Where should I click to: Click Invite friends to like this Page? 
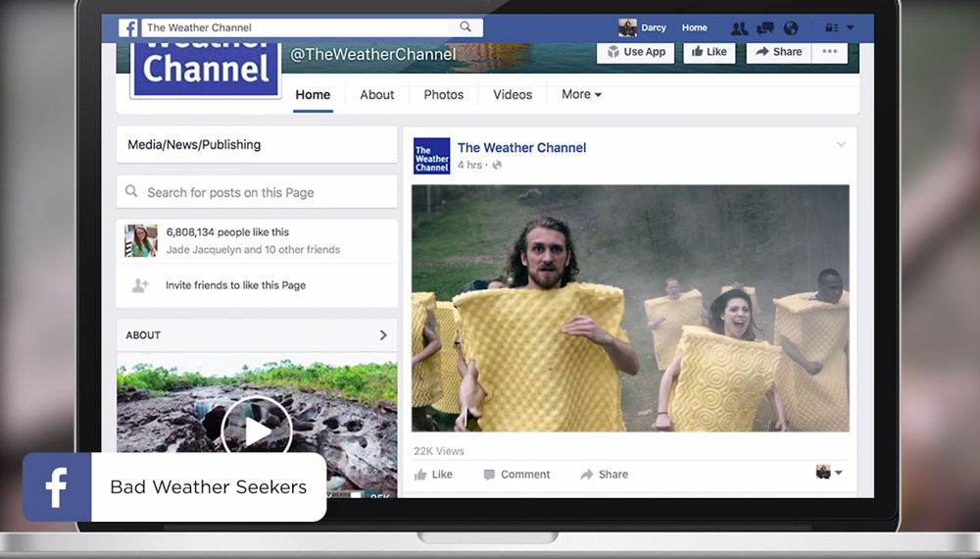pos(235,285)
